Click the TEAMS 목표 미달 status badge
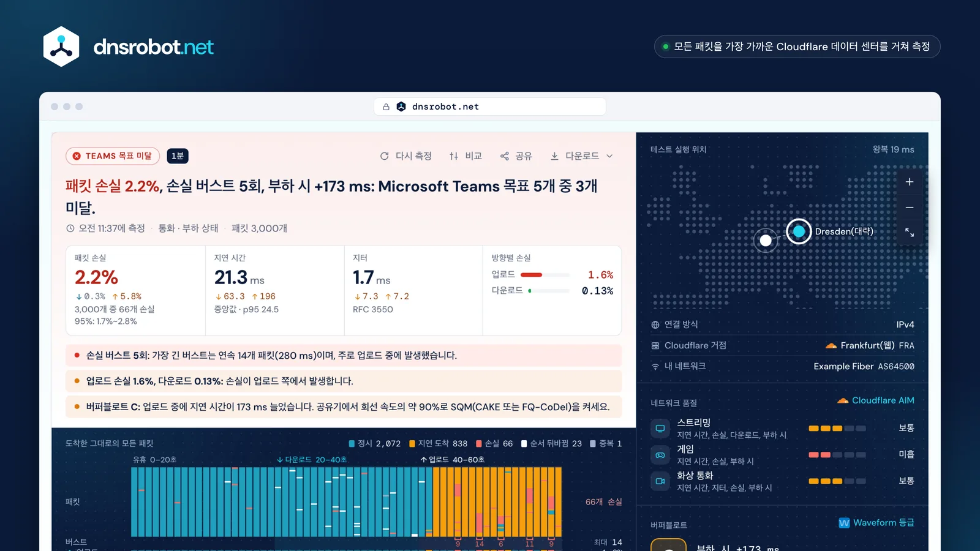 click(x=113, y=156)
